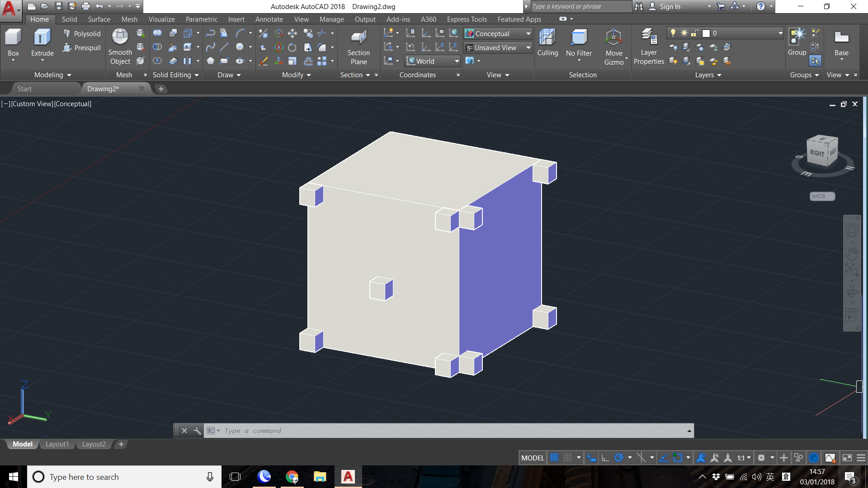
Task: Open the World coordinate system dropdown
Action: coord(433,61)
